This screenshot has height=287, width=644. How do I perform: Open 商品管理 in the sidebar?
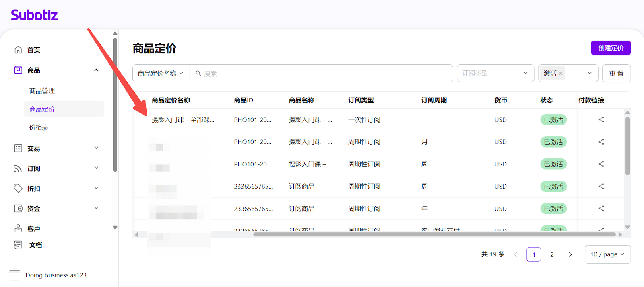[42, 91]
